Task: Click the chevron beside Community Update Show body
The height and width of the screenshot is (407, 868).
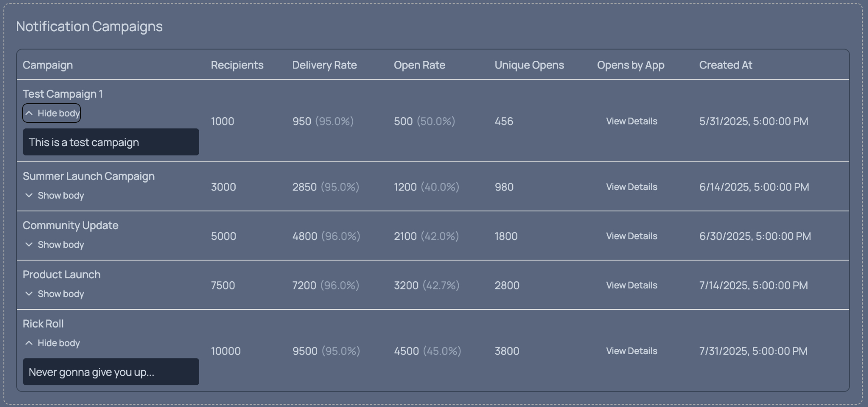Action: click(x=29, y=245)
